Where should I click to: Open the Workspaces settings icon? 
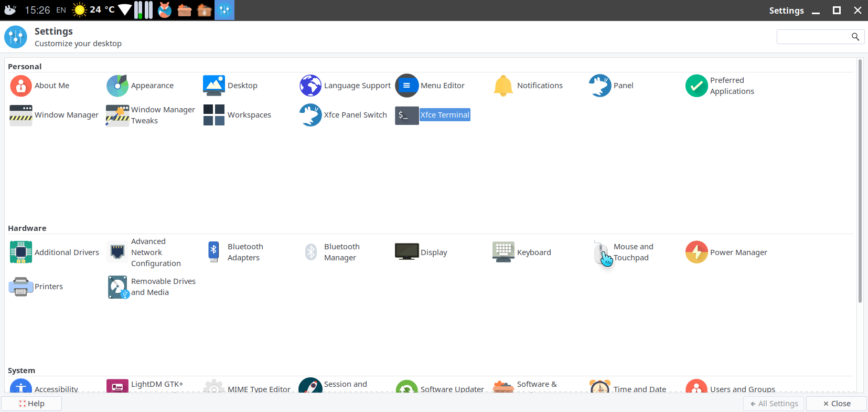coord(214,115)
